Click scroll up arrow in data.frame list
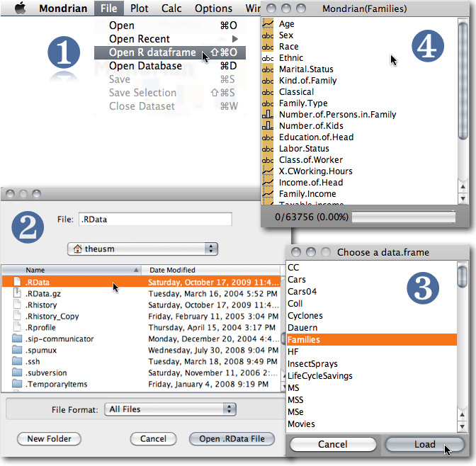 [x=462, y=415]
